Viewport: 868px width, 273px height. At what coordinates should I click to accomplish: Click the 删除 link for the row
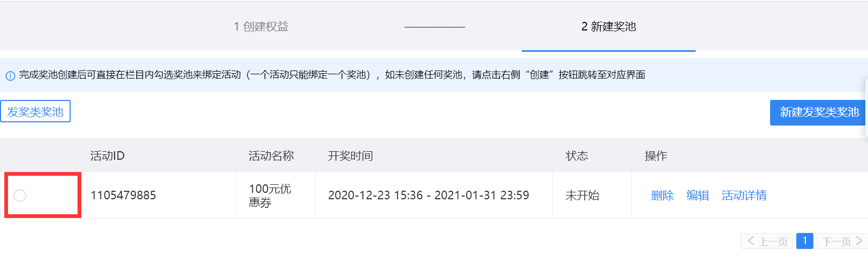[662, 196]
